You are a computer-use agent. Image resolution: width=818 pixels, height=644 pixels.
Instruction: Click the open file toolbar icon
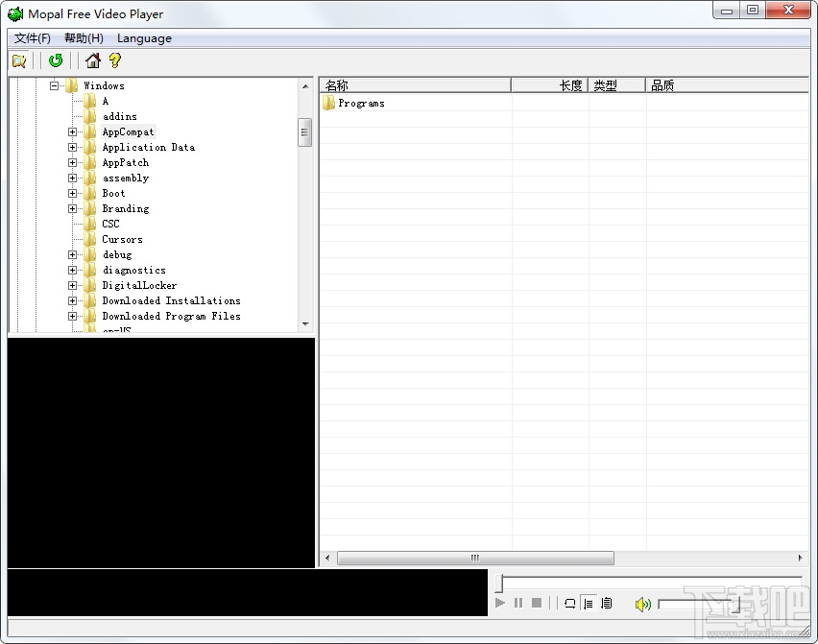coord(19,61)
